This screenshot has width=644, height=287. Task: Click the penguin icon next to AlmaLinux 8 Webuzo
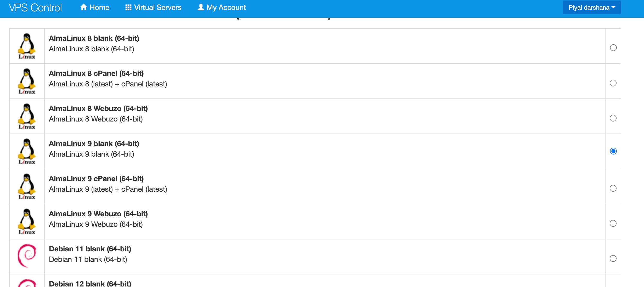click(x=27, y=116)
